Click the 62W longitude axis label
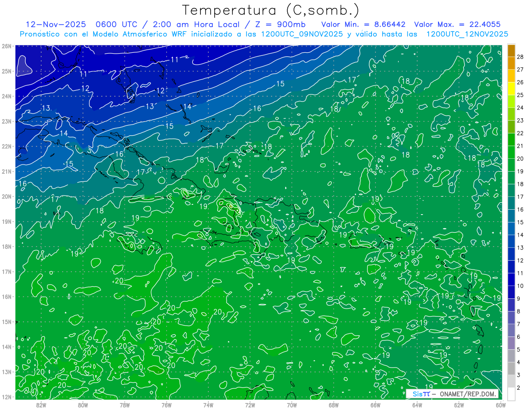The height and width of the screenshot is (411, 532). click(x=459, y=405)
